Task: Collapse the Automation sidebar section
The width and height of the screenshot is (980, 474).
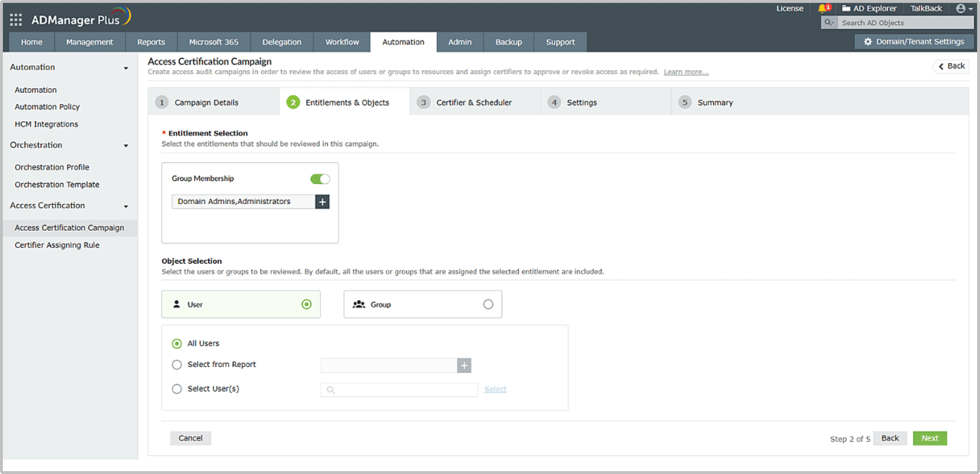Action: tap(126, 68)
